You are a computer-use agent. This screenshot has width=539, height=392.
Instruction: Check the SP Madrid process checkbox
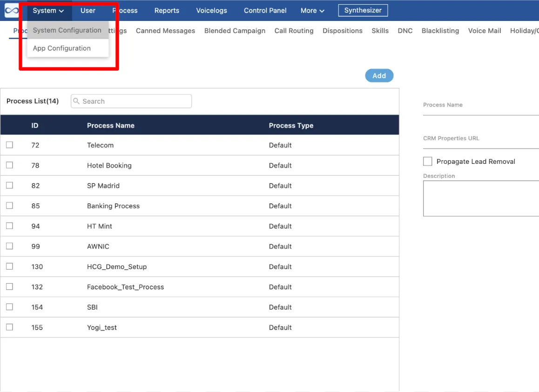click(10, 185)
